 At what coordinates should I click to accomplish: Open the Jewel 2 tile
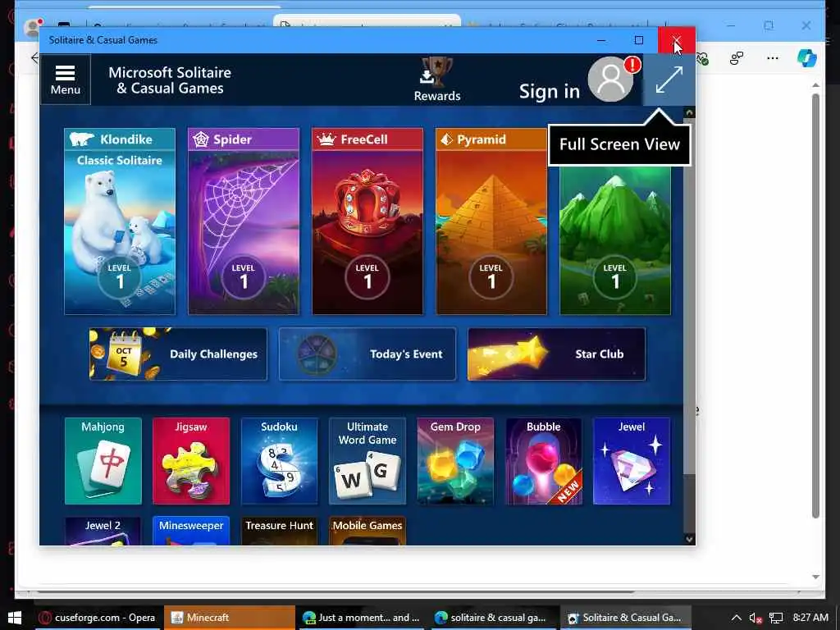pos(103,531)
